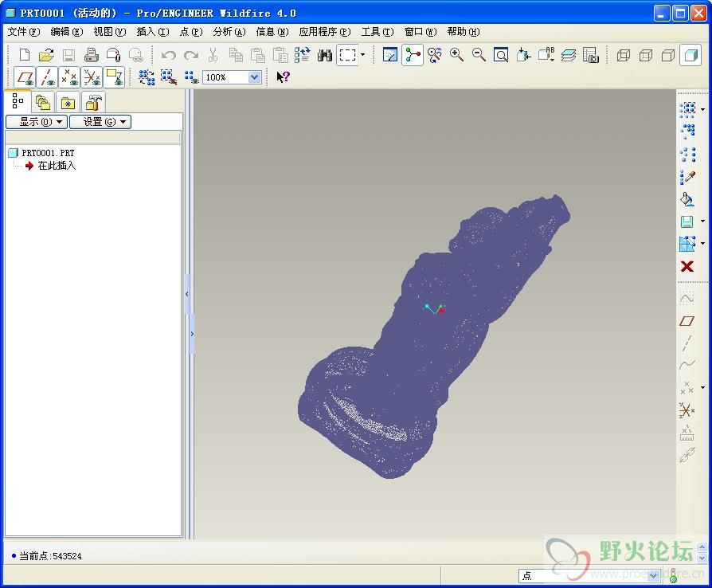The height and width of the screenshot is (588, 712).
Task: Expand the datum points tool dropdown arrow
Action: (x=702, y=387)
